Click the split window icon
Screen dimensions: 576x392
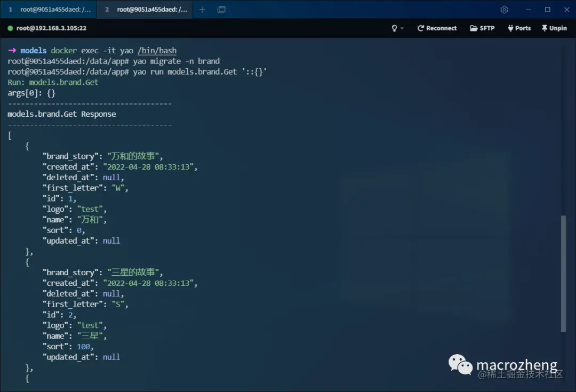coord(221,10)
